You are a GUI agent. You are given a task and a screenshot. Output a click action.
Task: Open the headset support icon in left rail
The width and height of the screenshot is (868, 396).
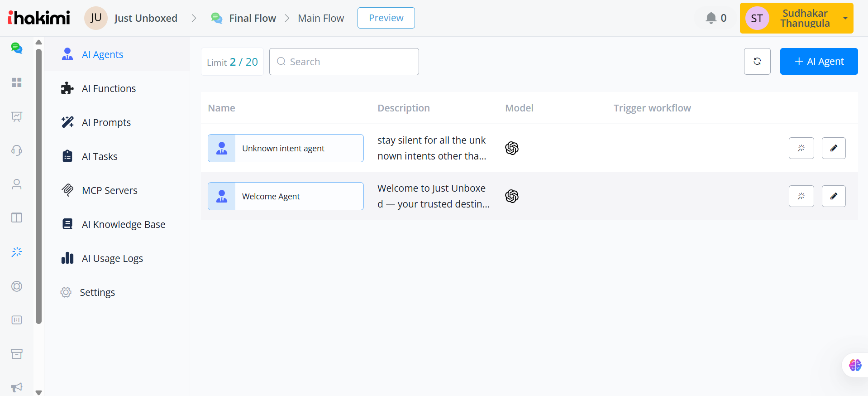(x=17, y=150)
